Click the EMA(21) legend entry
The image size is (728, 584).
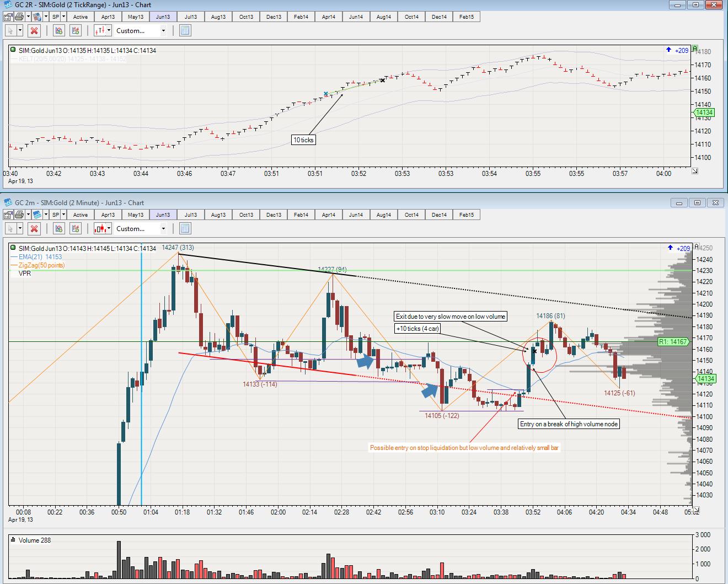tap(36, 257)
